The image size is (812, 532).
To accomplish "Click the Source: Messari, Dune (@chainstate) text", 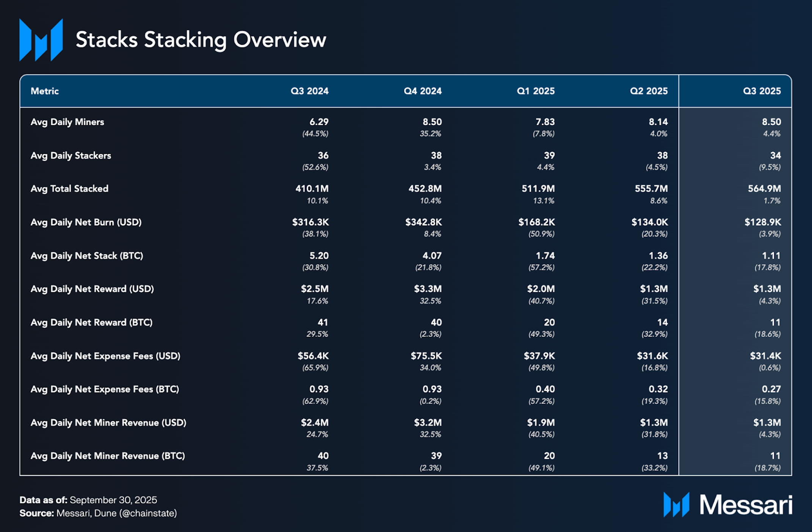I will 98,513.
